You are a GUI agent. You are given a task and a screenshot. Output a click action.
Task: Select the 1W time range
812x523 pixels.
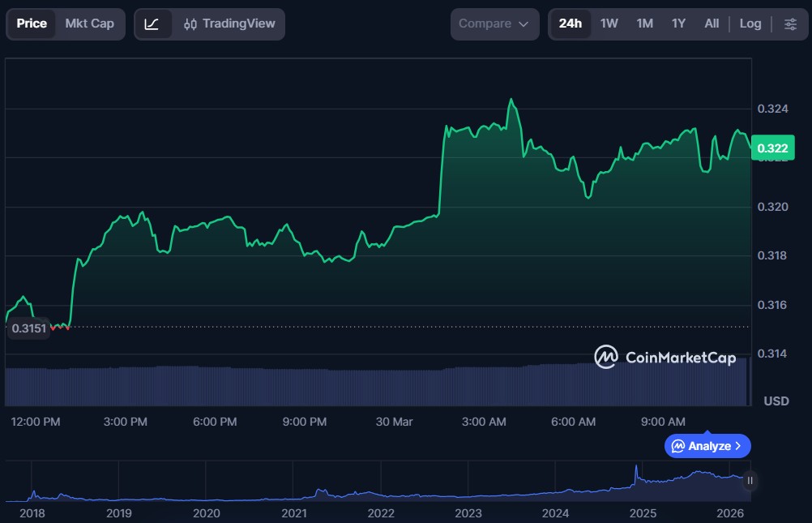[x=609, y=24]
